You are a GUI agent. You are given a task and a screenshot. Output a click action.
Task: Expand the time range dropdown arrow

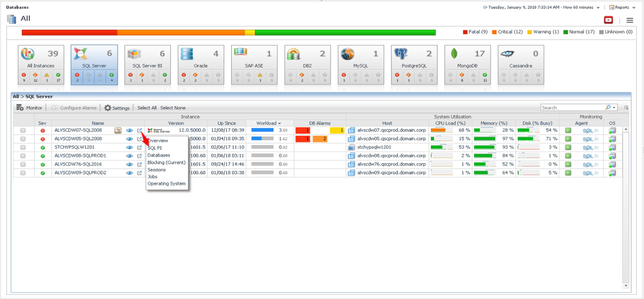598,8
